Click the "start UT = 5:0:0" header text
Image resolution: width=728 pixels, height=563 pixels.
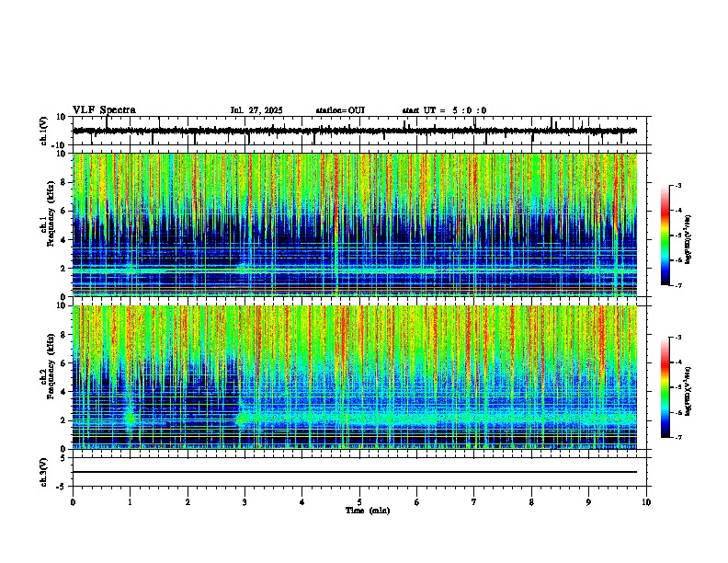click(444, 110)
